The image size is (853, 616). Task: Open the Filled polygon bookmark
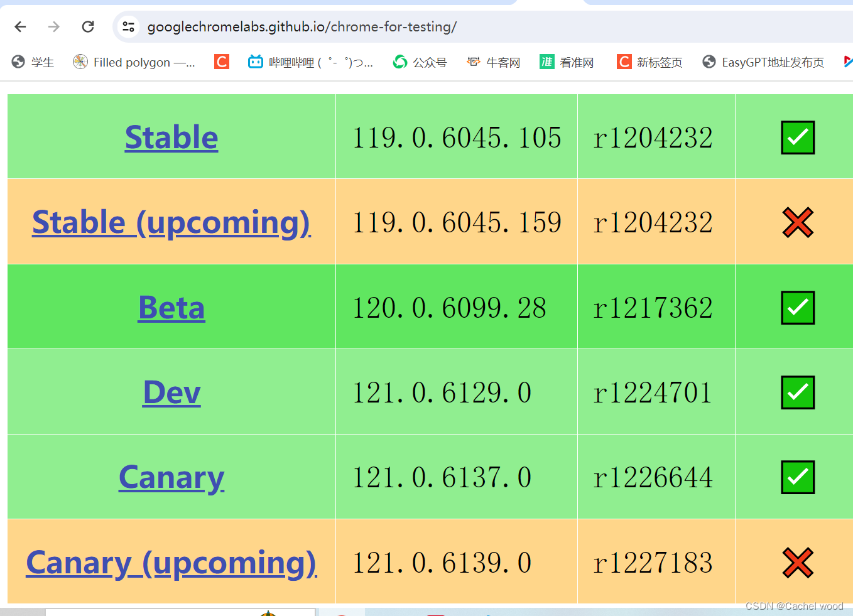click(134, 62)
